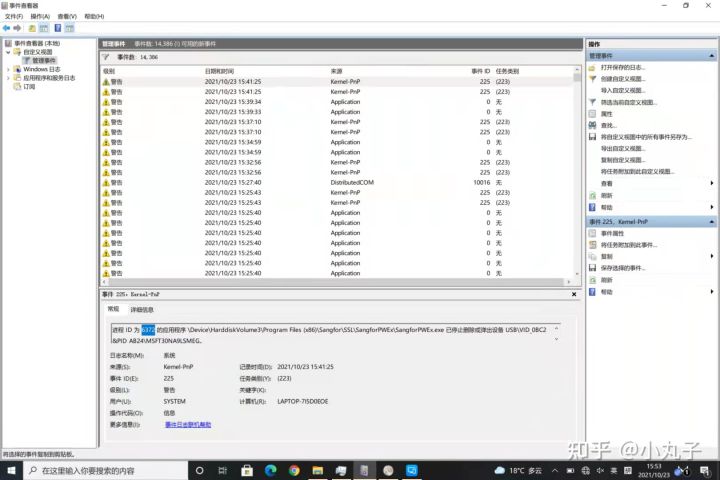Click 导出自定义视图 action
The width and height of the screenshot is (720, 480).
(x=623, y=149)
